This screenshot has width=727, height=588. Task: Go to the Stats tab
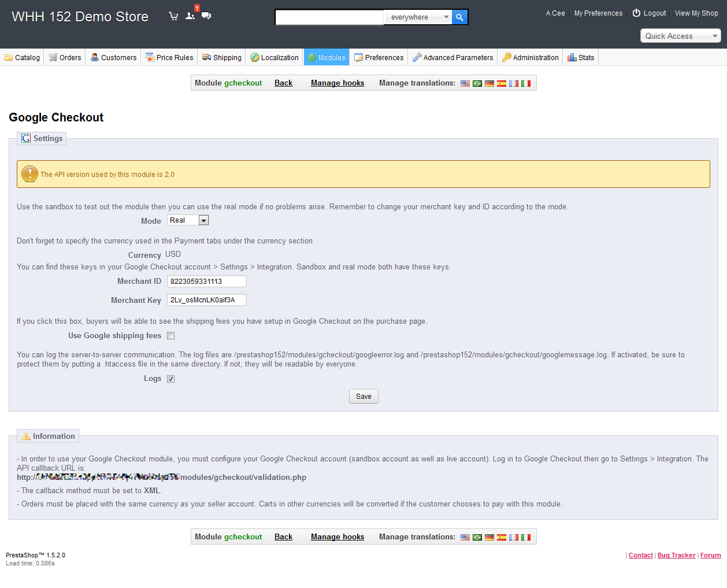(x=581, y=58)
